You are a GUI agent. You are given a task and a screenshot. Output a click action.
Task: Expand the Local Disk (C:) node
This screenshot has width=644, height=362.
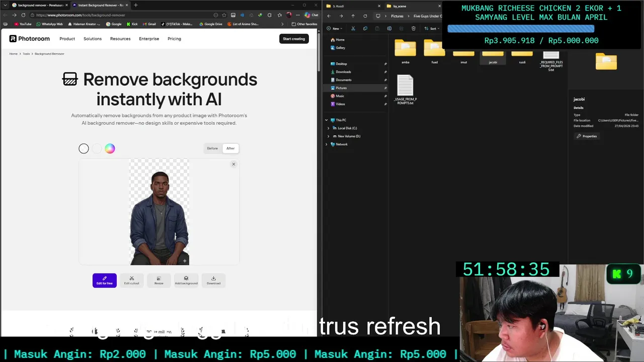329,128
